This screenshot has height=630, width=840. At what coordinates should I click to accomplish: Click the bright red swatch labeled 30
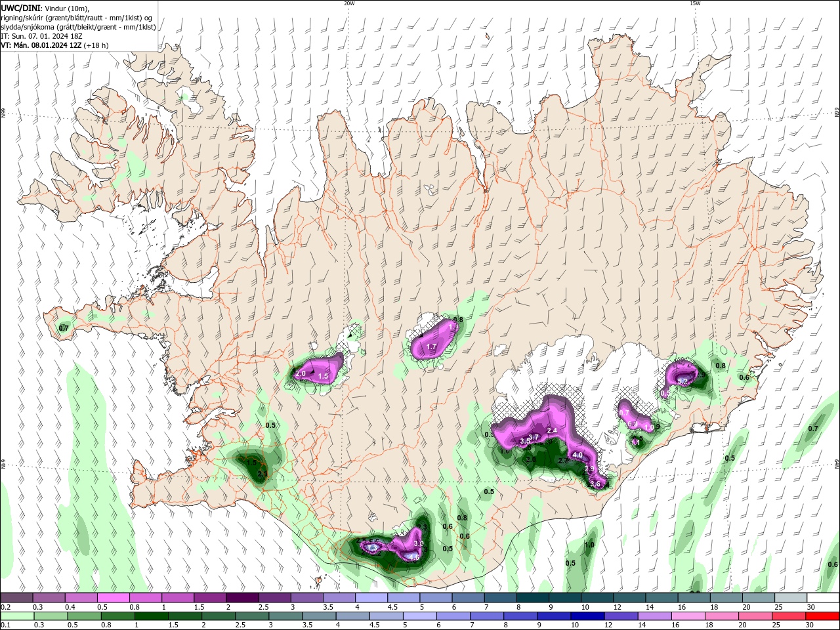click(823, 616)
